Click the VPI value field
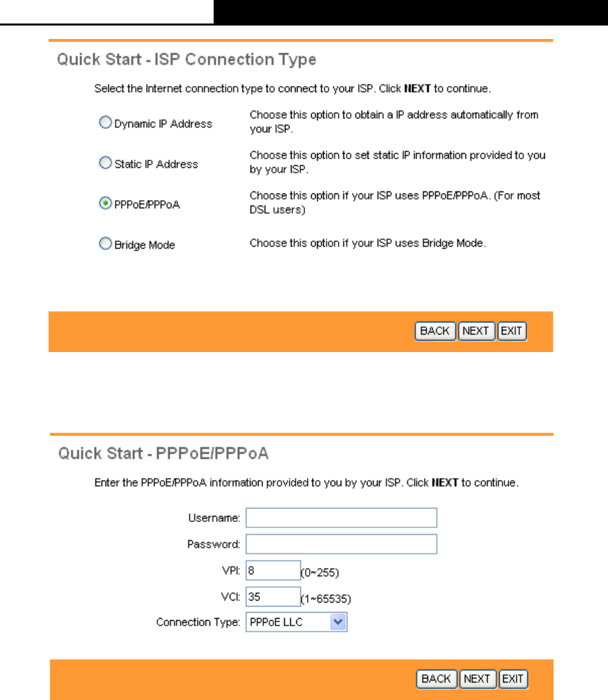Screen dimensions: 608x700 (x=273, y=570)
